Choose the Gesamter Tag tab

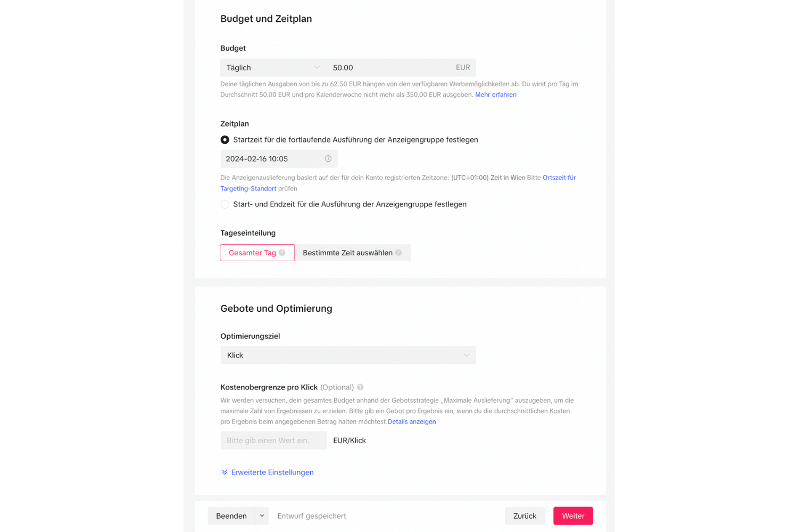coord(257,253)
